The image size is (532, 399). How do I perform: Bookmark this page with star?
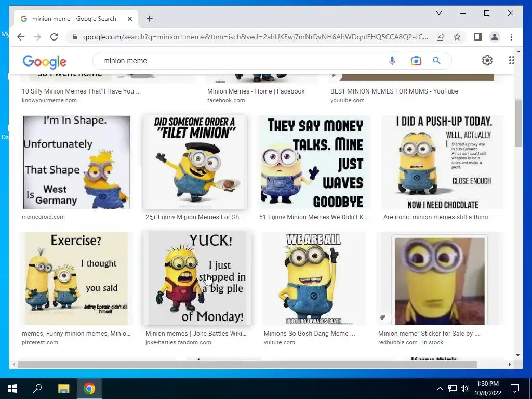pyautogui.click(x=457, y=37)
